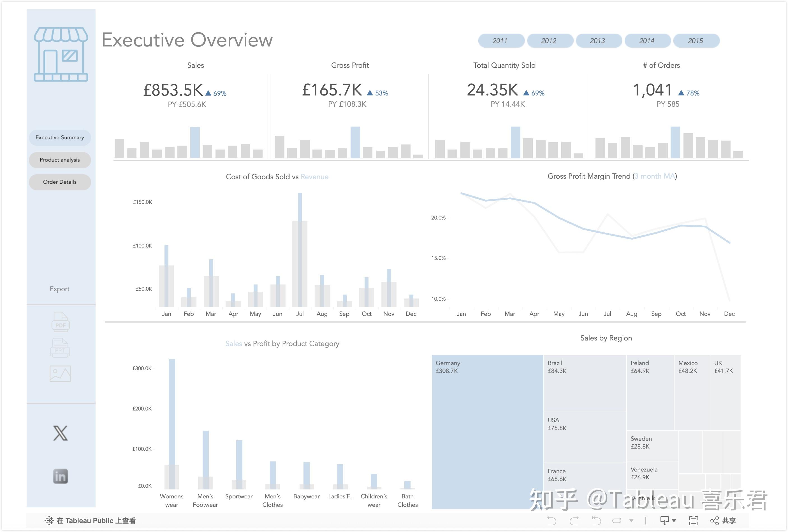Toggle full screen view in toolbar
This screenshot has width=788, height=532.
click(693, 521)
